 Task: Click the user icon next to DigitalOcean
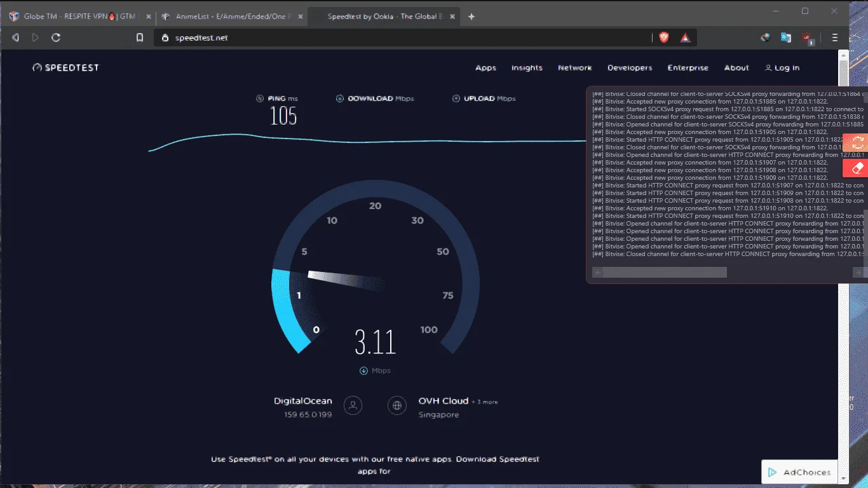coord(353,405)
